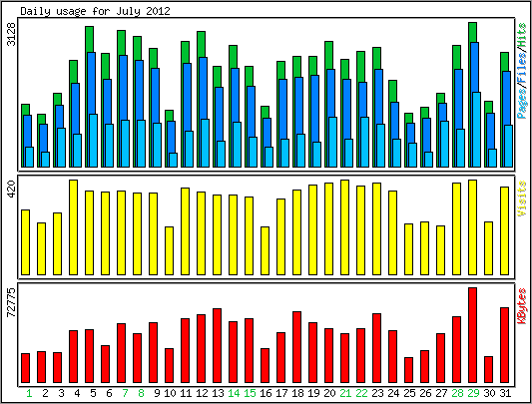The width and height of the screenshot is (532, 404).
Task: Click the green Hits bar top for day 5
Action: (89, 39)
